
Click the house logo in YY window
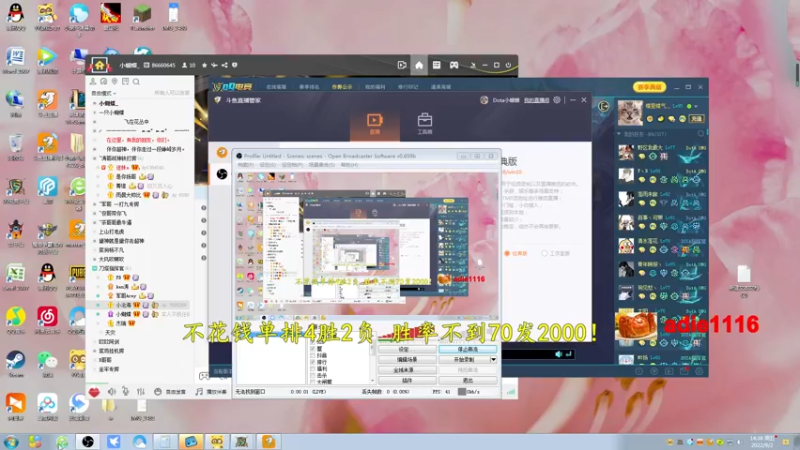click(x=99, y=65)
